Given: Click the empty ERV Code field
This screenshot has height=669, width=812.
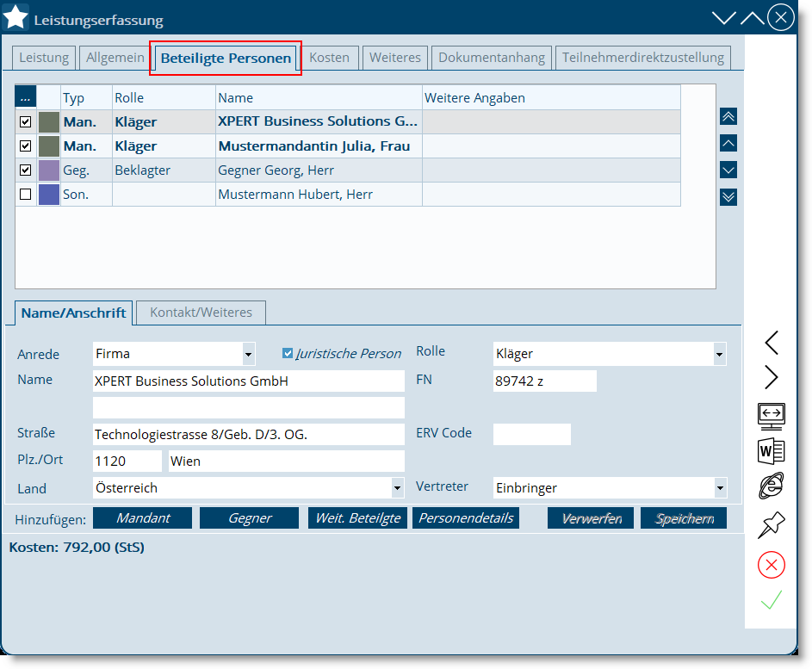Looking at the screenshot, I should (532, 435).
